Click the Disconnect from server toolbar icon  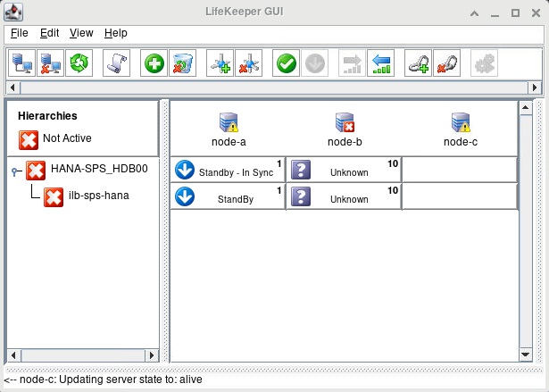click(x=50, y=63)
